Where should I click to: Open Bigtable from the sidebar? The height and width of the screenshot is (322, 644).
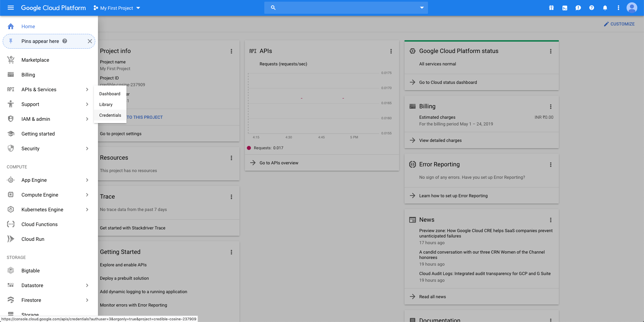(x=31, y=271)
